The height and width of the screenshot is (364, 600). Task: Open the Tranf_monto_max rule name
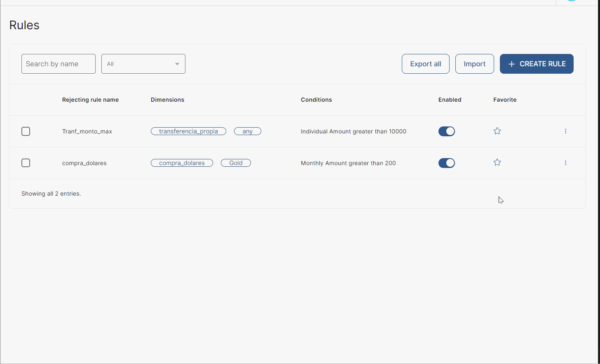click(x=87, y=131)
